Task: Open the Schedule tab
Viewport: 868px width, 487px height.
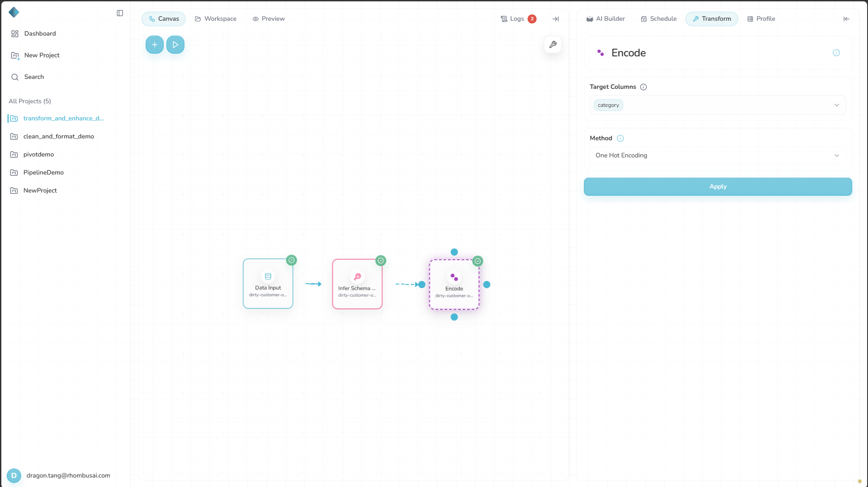Action: coord(659,19)
